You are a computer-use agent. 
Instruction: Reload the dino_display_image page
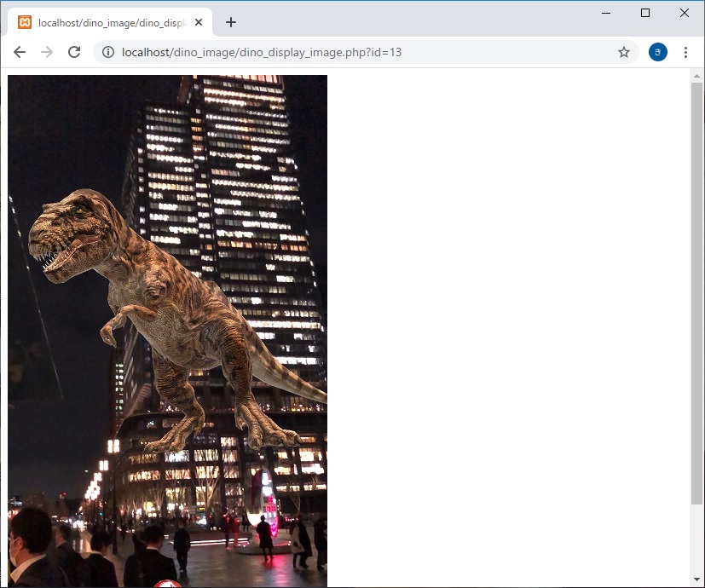pyautogui.click(x=74, y=52)
